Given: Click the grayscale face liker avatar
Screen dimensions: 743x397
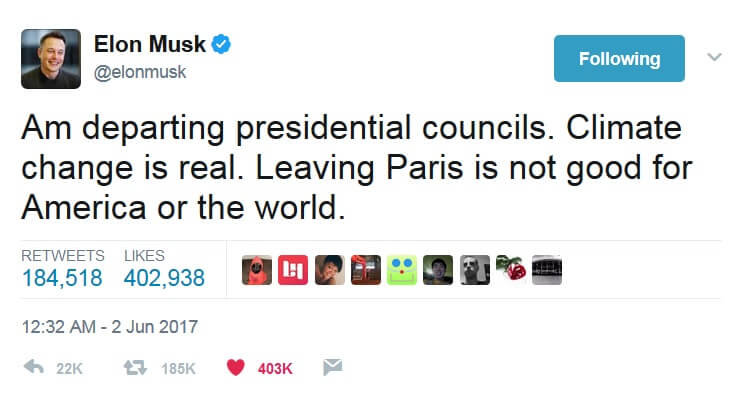Looking at the screenshot, I should 475,270.
